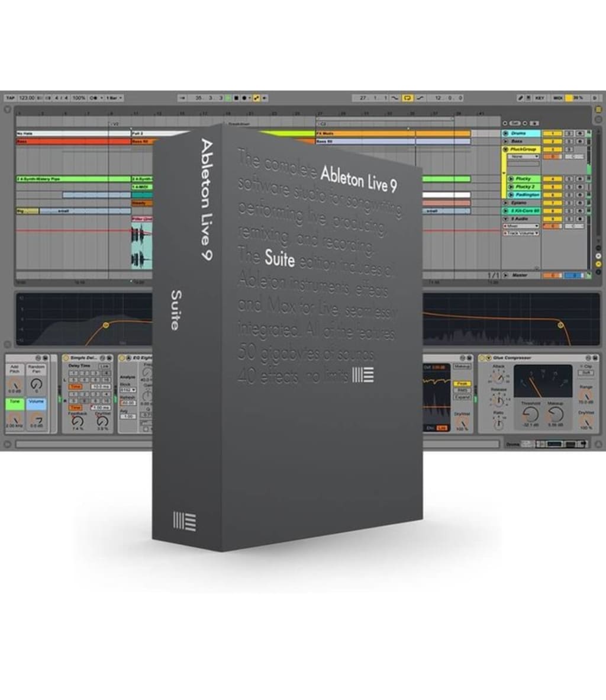Screen dimensions: 606x700
Task: Open the None dropdown under PluckGroup
Action: coord(524,157)
